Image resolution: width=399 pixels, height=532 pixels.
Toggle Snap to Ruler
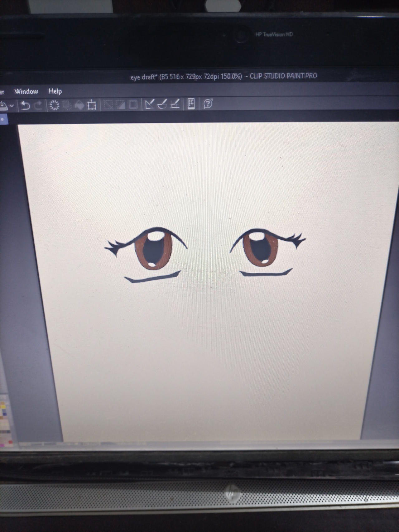(150, 104)
